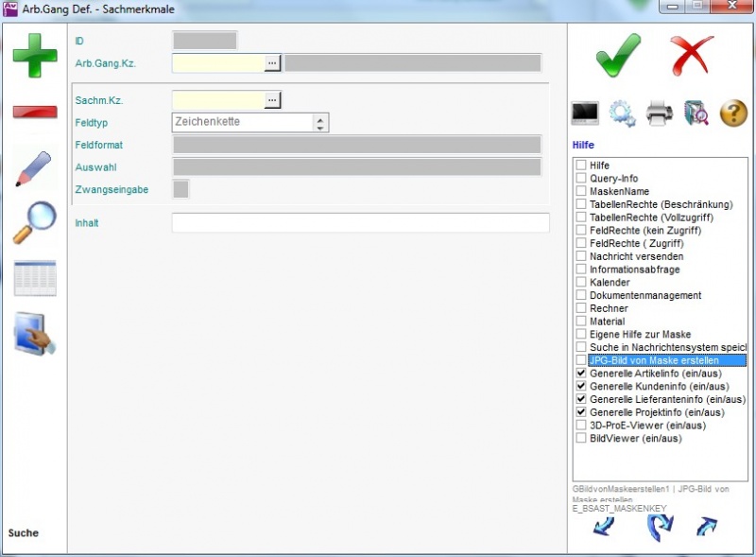Image resolution: width=756 pixels, height=557 pixels.
Task: Select JPG-Bild von Maske erstellen entry
Action: [x=653, y=360]
